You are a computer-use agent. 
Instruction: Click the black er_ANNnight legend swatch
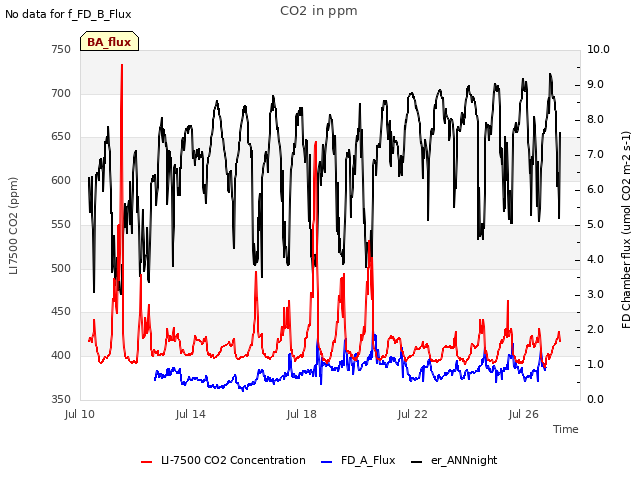pyautogui.click(x=416, y=462)
